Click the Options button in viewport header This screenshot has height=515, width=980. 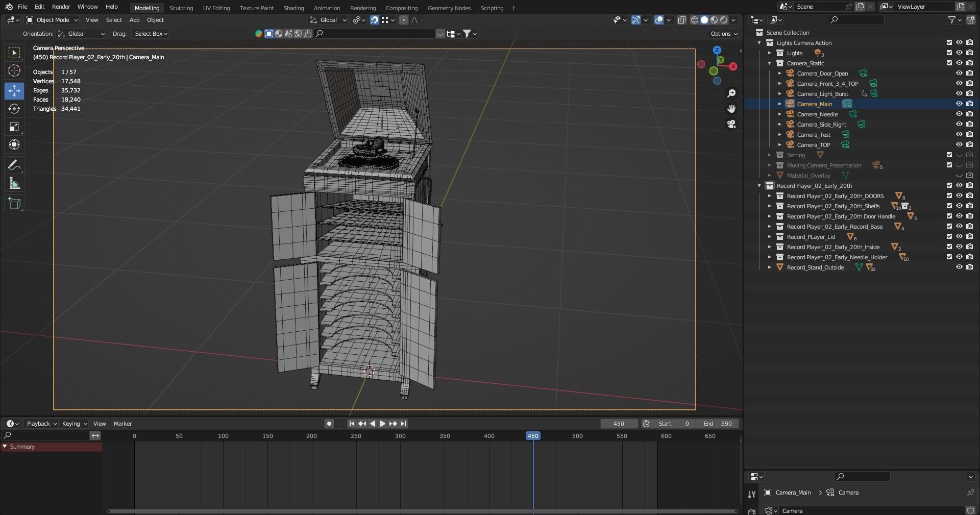pyautogui.click(x=723, y=34)
